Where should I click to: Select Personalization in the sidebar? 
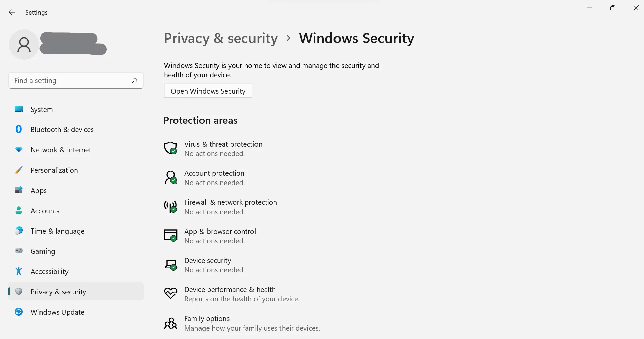coord(54,170)
